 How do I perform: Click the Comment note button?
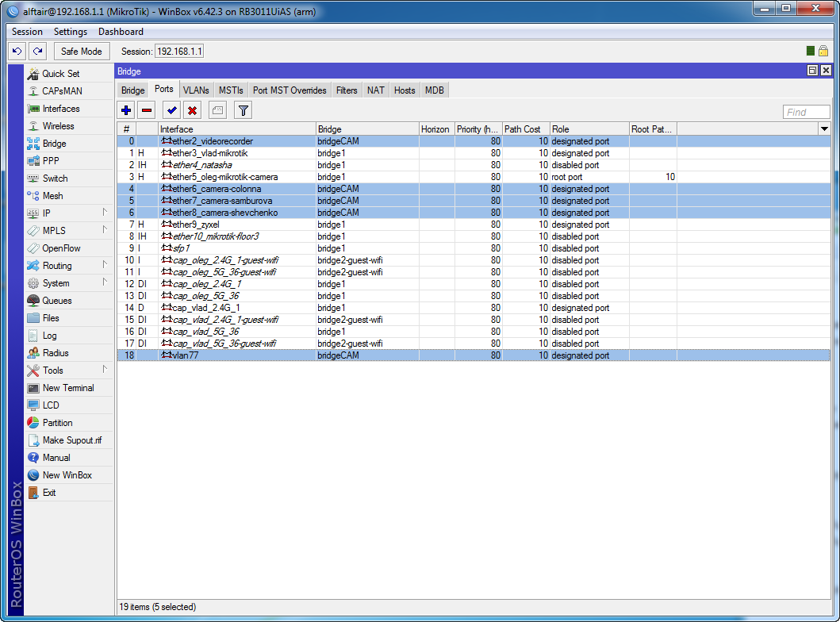[x=217, y=110]
